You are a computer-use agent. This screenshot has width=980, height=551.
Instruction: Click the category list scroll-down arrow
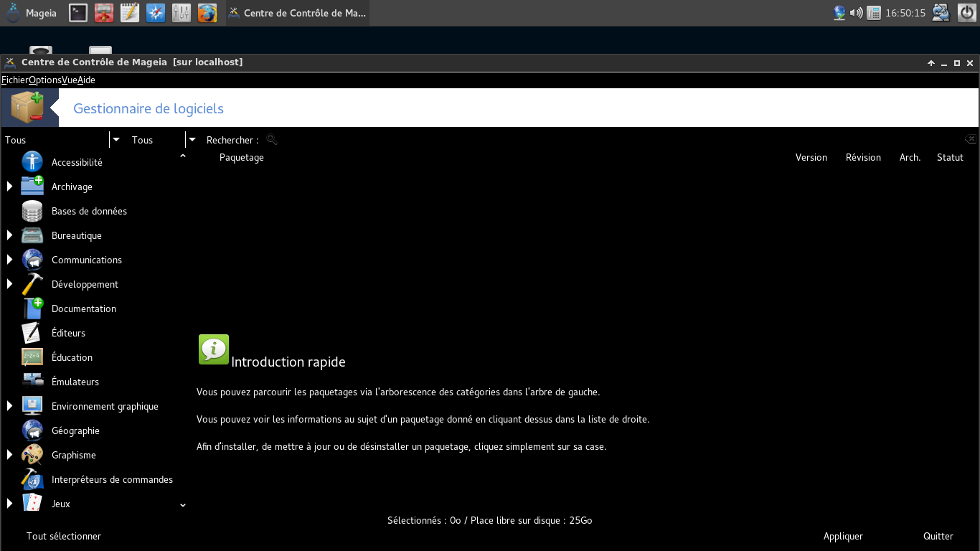click(x=183, y=505)
